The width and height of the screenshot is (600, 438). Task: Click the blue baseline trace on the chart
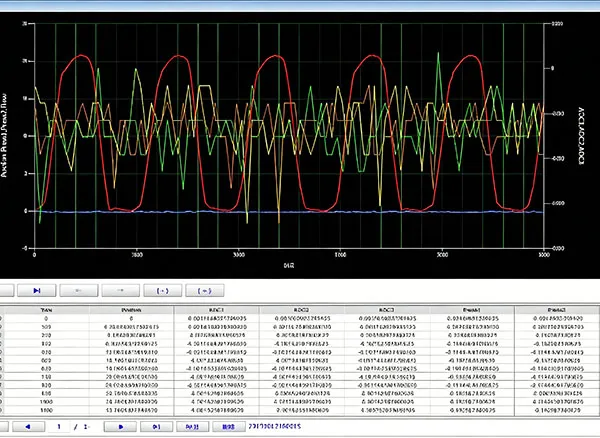(289, 212)
